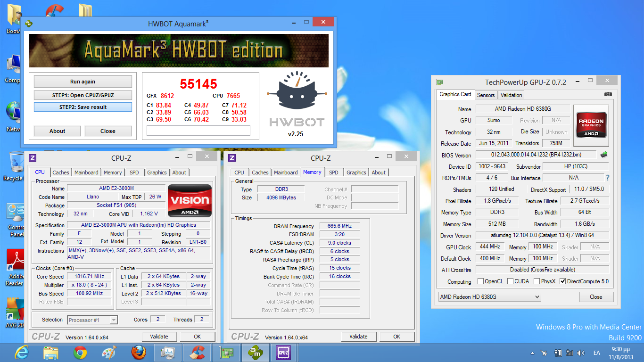Click the CPU score 7665
This screenshot has height=362, width=644.
pyautogui.click(x=233, y=96)
